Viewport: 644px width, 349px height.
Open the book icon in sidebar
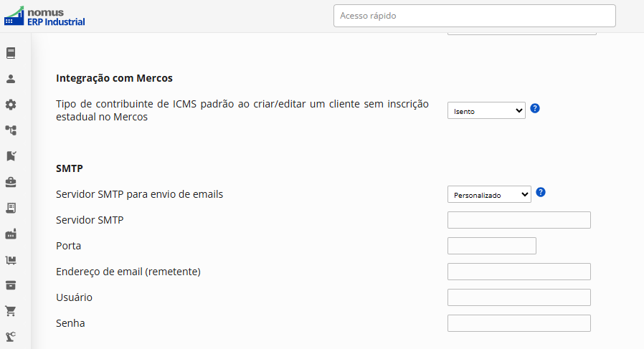(11, 53)
